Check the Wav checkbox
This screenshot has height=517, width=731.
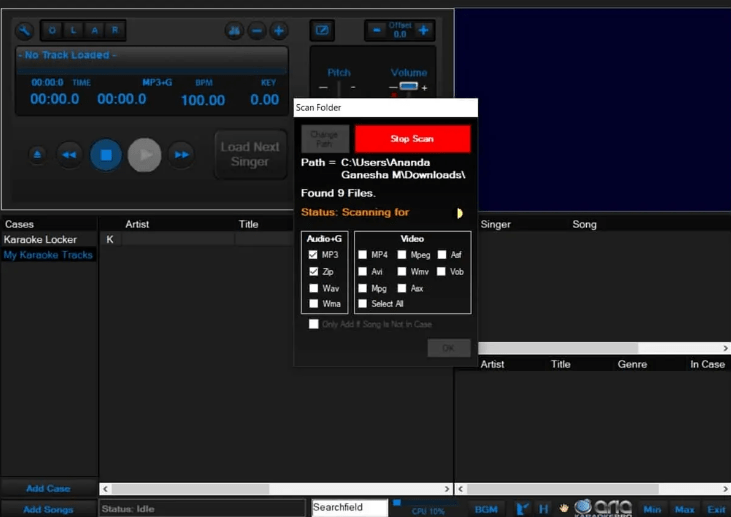[x=313, y=289]
